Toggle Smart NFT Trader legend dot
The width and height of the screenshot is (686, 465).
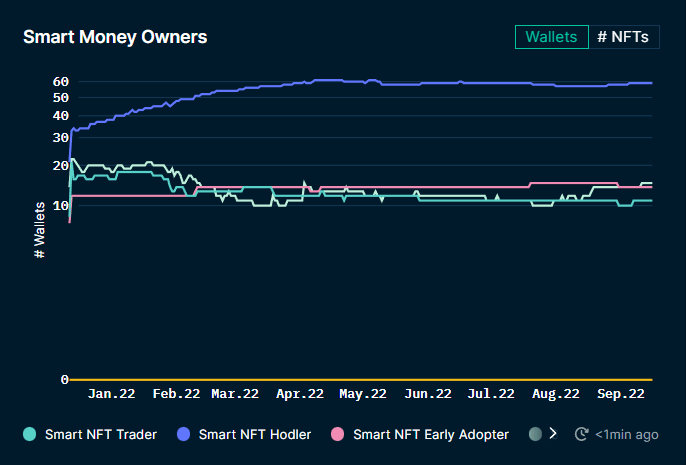pos(29,434)
